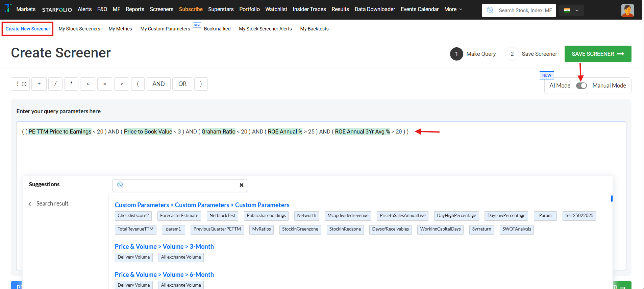The width and height of the screenshot is (644, 289).
Task: Open the India flag country dropdown
Action: tap(571, 10)
